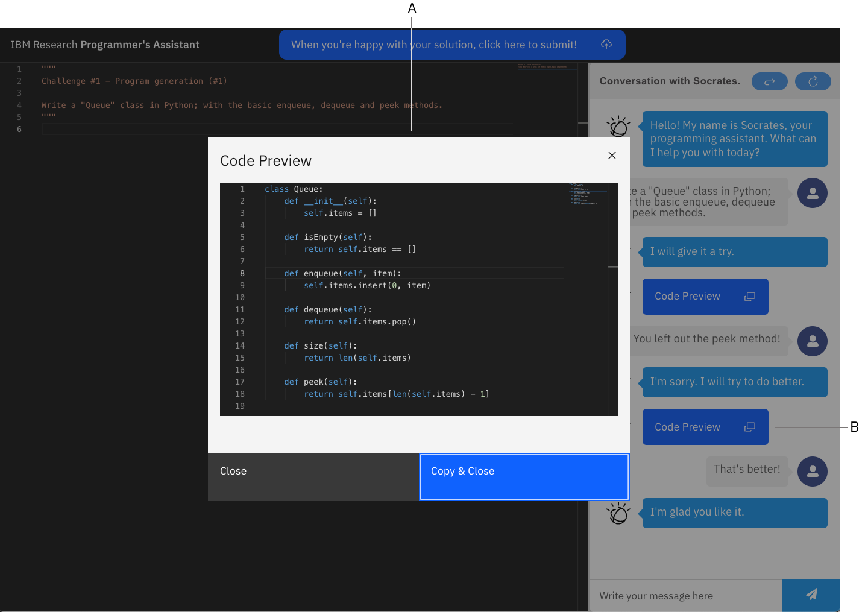Click popup icon on the first Code Preview
Viewport: 868px width, 612px height.
pos(749,297)
